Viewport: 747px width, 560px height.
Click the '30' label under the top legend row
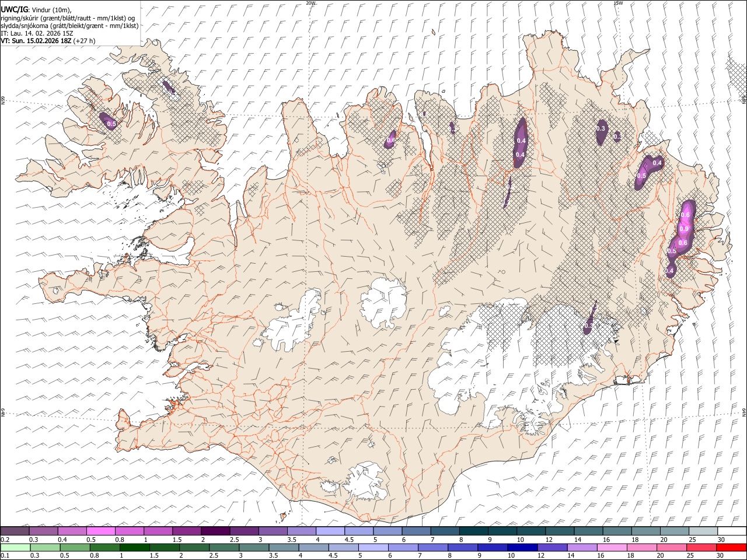[721, 540]
